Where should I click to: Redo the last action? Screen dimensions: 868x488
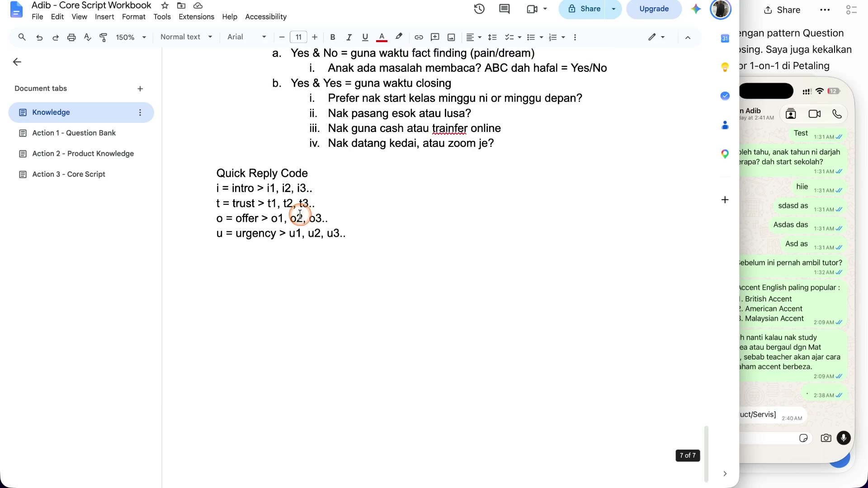pyautogui.click(x=56, y=38)
